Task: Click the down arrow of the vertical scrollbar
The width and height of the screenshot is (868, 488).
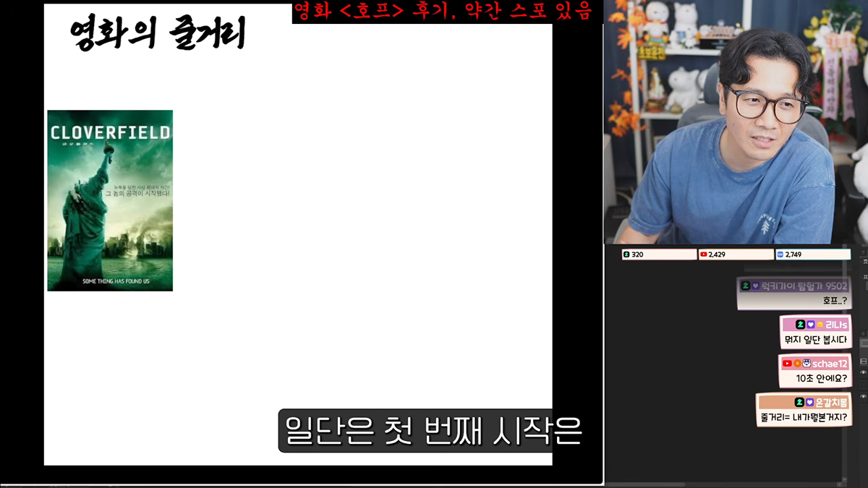Action: (x=844, y=479)
